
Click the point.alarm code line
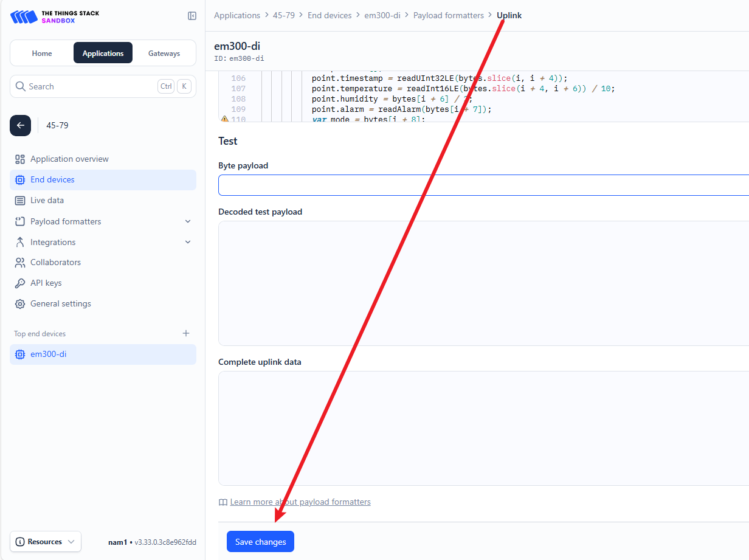tap(401, 109)
